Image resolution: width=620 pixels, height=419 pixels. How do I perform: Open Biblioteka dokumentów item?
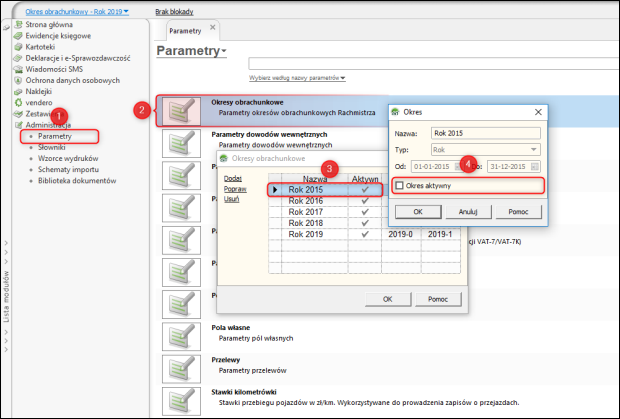pyautogui.click(x=77, y=181)
